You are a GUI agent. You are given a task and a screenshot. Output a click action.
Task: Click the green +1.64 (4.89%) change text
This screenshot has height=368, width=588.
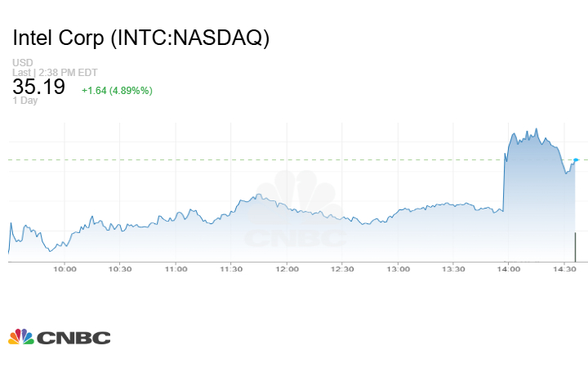pos(117,90)
